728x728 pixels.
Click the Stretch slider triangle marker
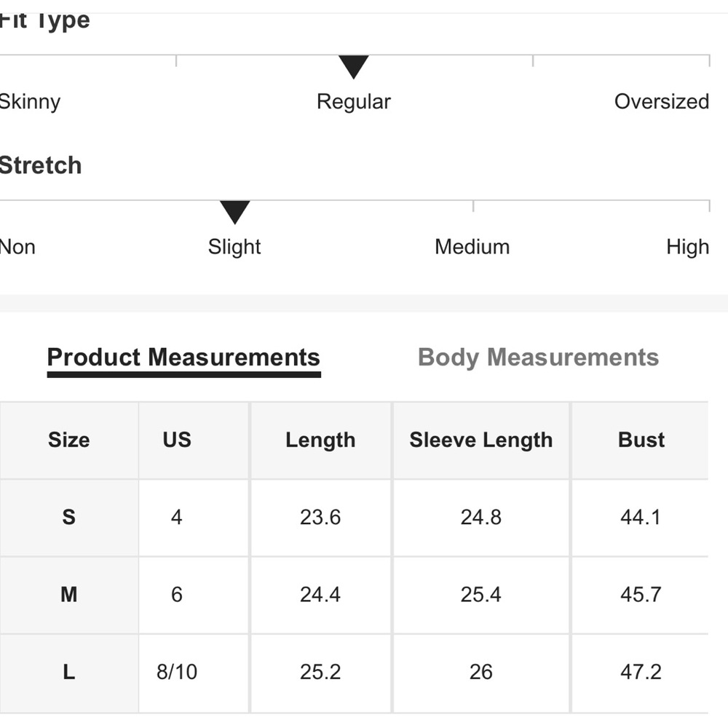pos(235,213)
